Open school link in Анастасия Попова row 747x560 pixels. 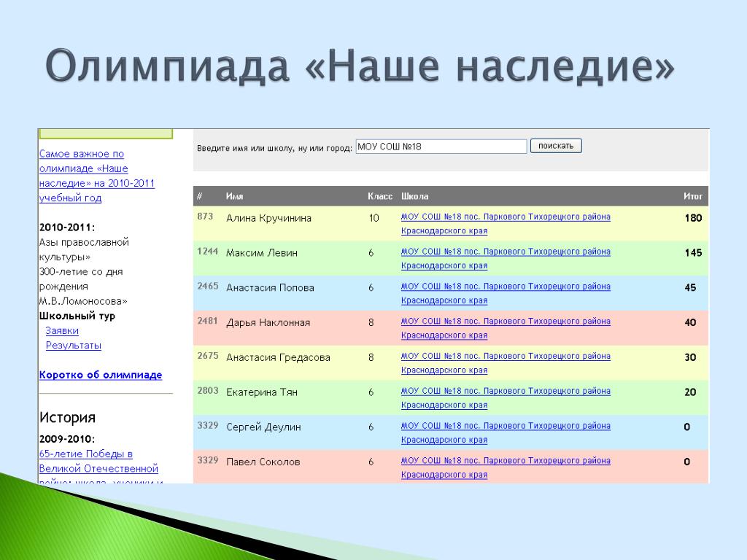pos(506,293)
